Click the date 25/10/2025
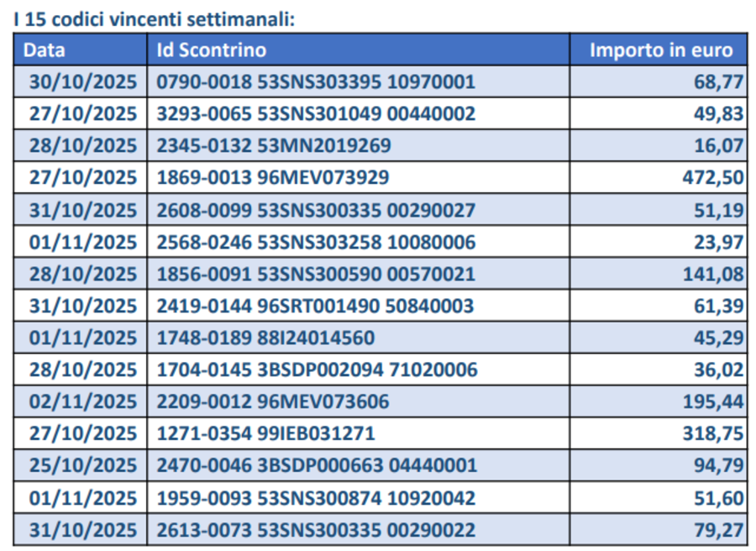Viewport: 756px width, 551px height. [82, 465]
